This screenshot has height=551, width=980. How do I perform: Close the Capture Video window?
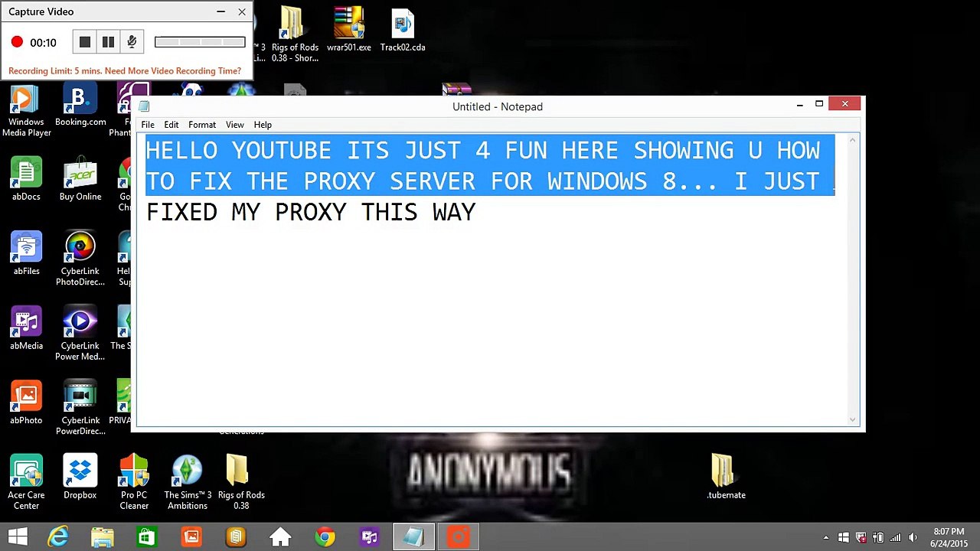[242, 11]
